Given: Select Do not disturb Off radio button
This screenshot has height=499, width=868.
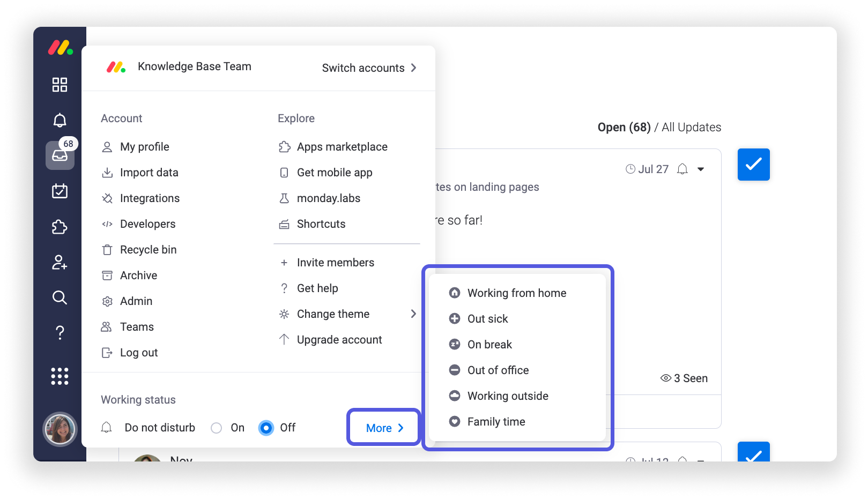Looking at the screenshot, I should tap(266, 428).
